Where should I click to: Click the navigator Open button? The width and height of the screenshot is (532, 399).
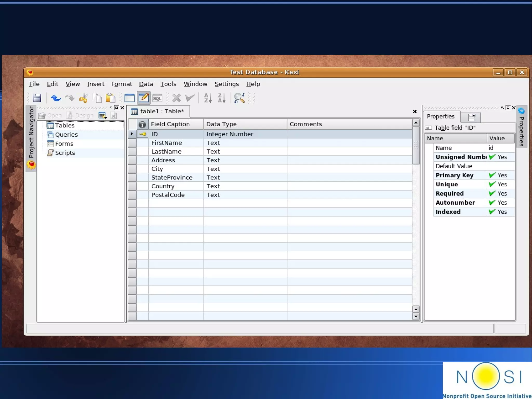click(x=50, y=116)
